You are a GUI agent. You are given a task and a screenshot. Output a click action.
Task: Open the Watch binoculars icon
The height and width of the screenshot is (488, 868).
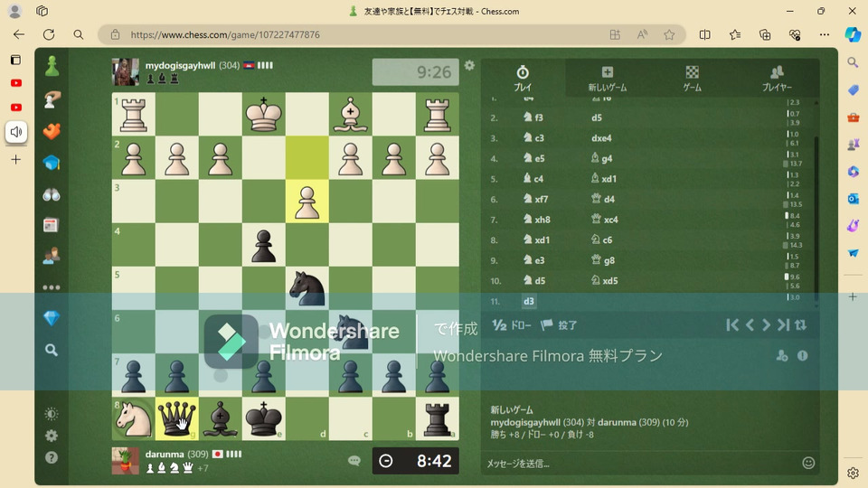click(52, 194)
